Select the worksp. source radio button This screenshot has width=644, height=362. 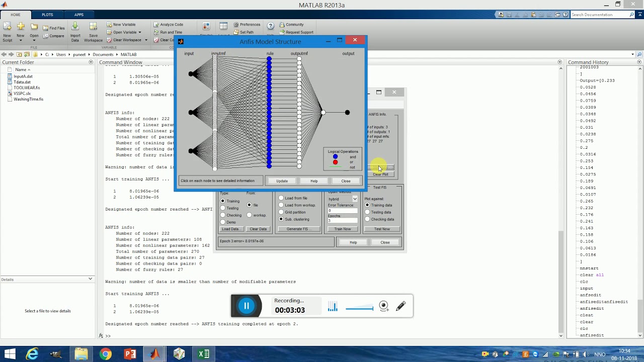tap(249, 215)
